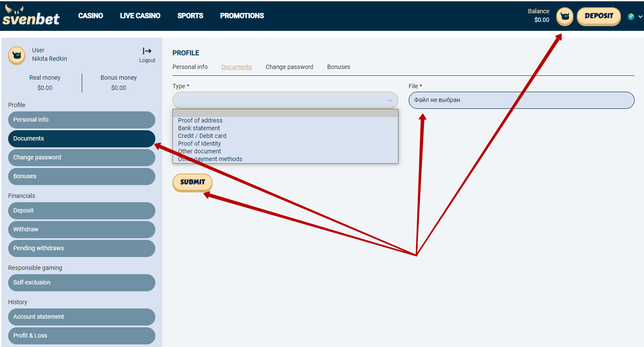Viewport: 644px width, 347px height.
Task: Open Self-exclusion settings
Action: [82, 283]
